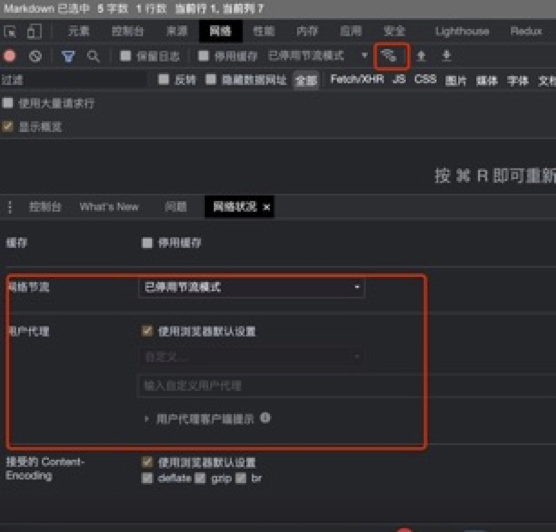The width and height of the screenshot is (556, 532).
Task: Click the 过滤 filter text field
Action: 74,80
